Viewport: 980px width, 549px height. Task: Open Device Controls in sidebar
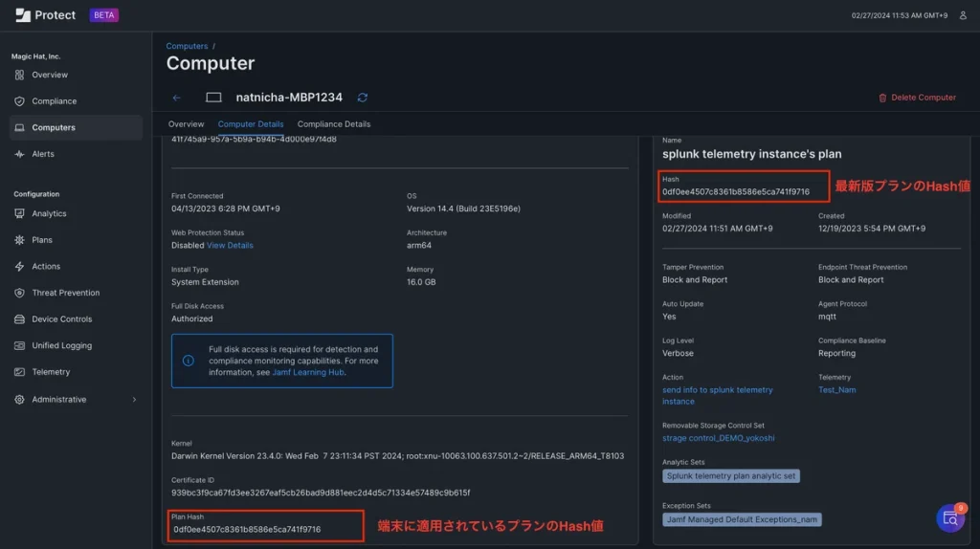(x=61, y=319)
